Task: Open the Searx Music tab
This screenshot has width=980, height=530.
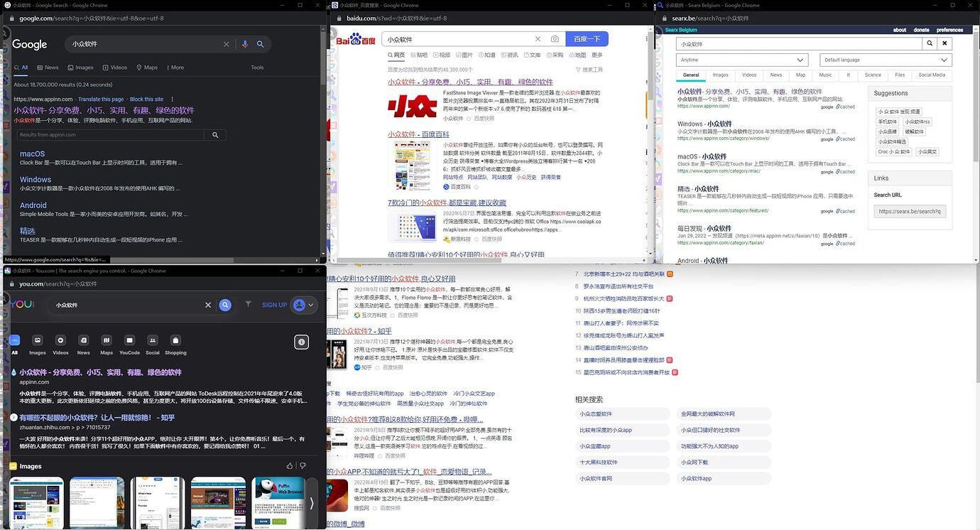Action: 825,75
